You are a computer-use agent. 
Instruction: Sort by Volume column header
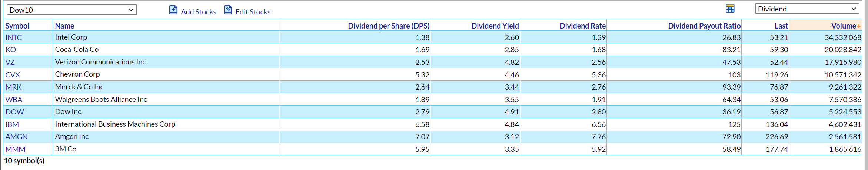(844, 26)
